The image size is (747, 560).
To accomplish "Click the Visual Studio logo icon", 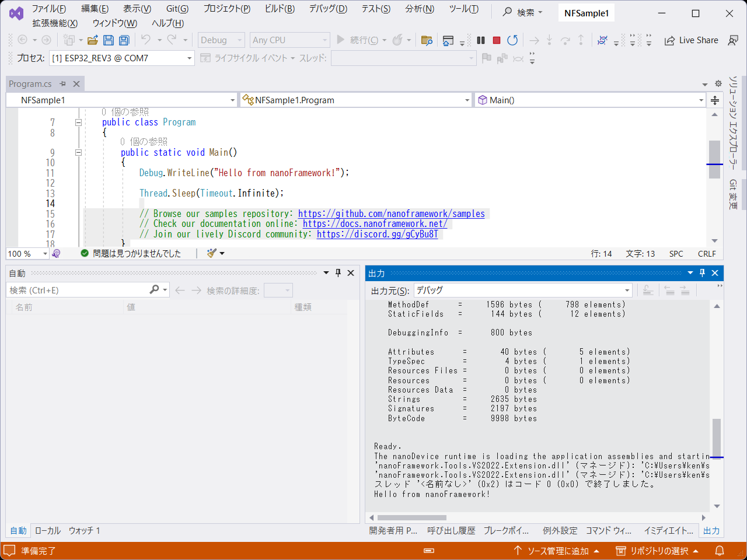I will [16, 13].
